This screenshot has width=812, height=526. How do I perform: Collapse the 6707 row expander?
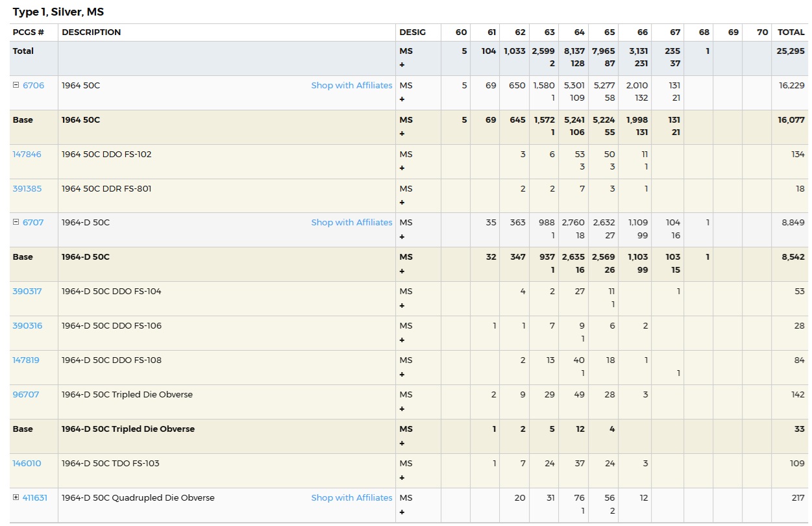click(16, 222)
